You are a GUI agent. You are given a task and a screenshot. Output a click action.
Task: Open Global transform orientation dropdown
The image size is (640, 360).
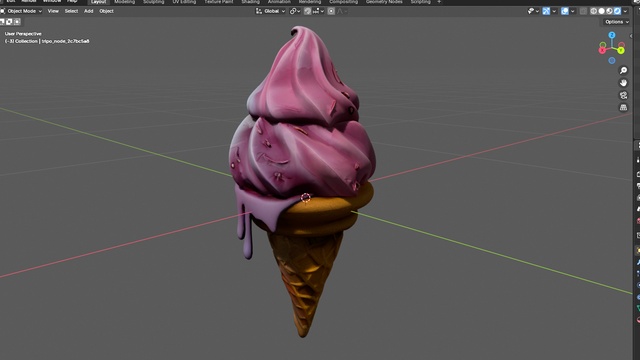[x=271, y=11]
